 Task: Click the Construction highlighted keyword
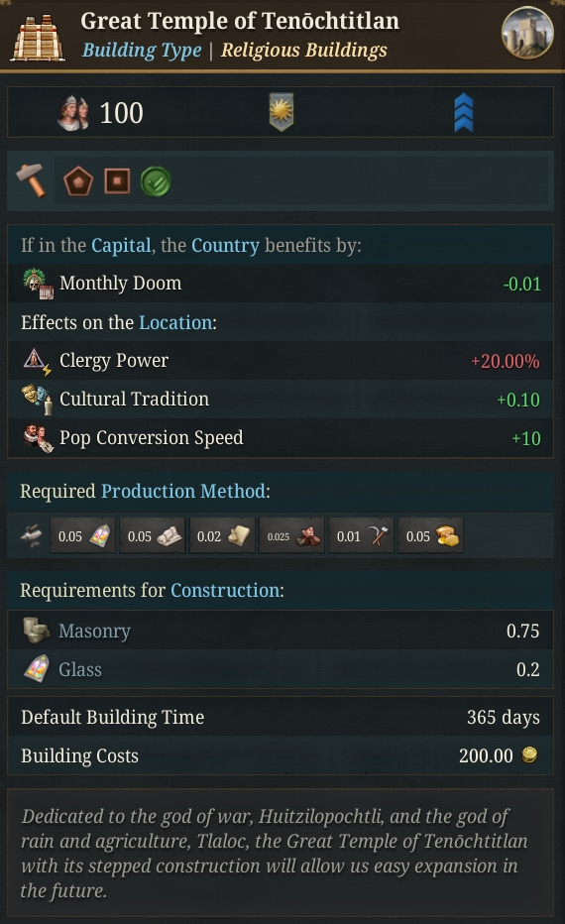click(226, 590)
